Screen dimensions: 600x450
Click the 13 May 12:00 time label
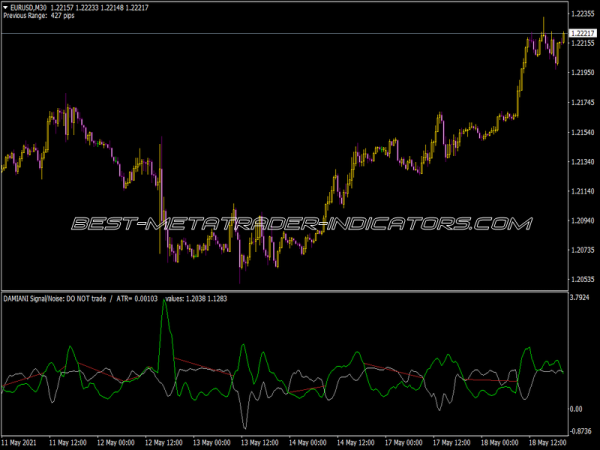pos(262,441)
